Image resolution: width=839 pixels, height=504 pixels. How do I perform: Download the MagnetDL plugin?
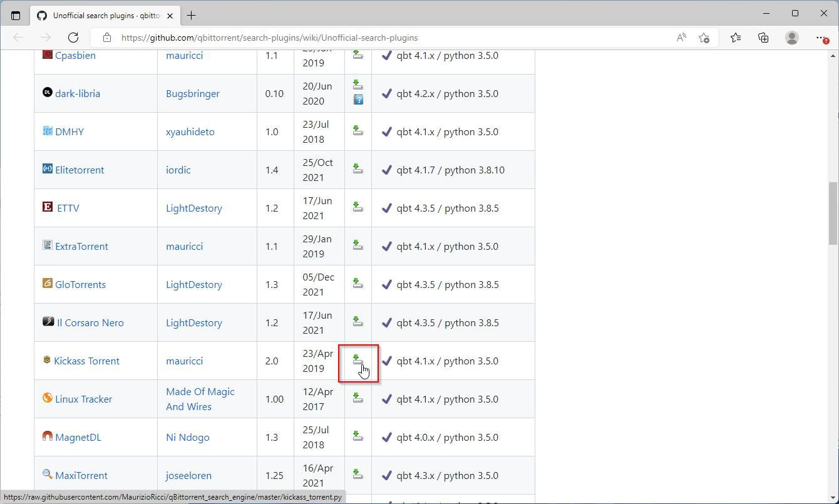358,436
